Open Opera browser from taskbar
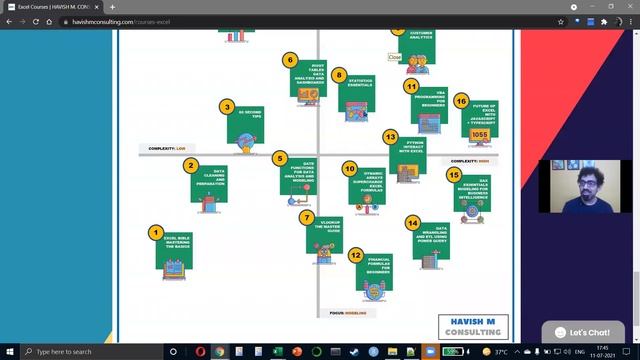This screenshot has width=640, height=360. tap(200, 351)
